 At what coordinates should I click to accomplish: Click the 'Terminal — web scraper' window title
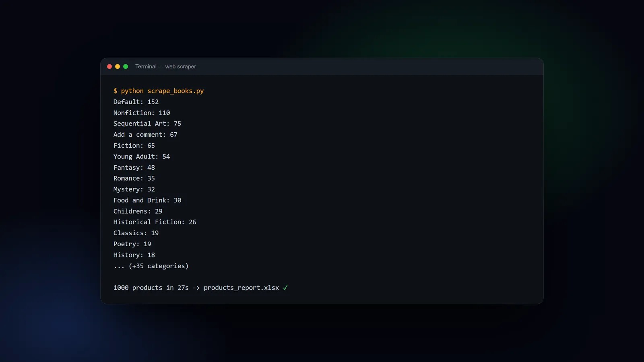pyautogui.click(x=165, y=66)
